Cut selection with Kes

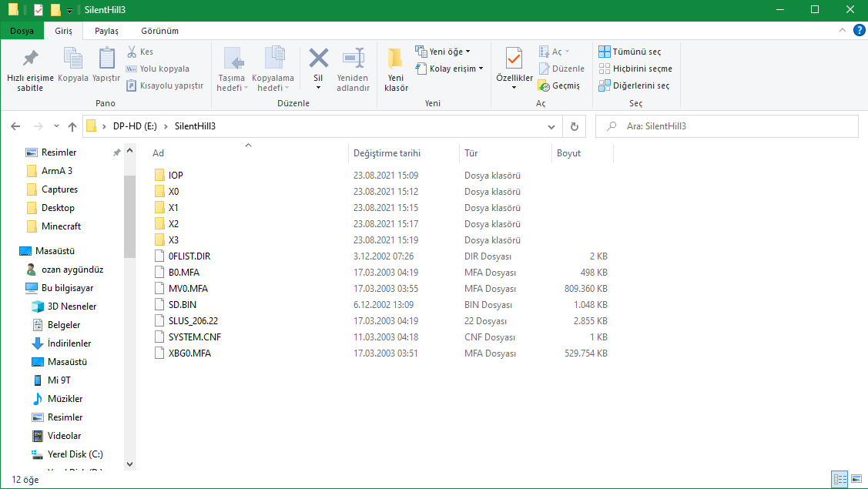tap(140, 52)
